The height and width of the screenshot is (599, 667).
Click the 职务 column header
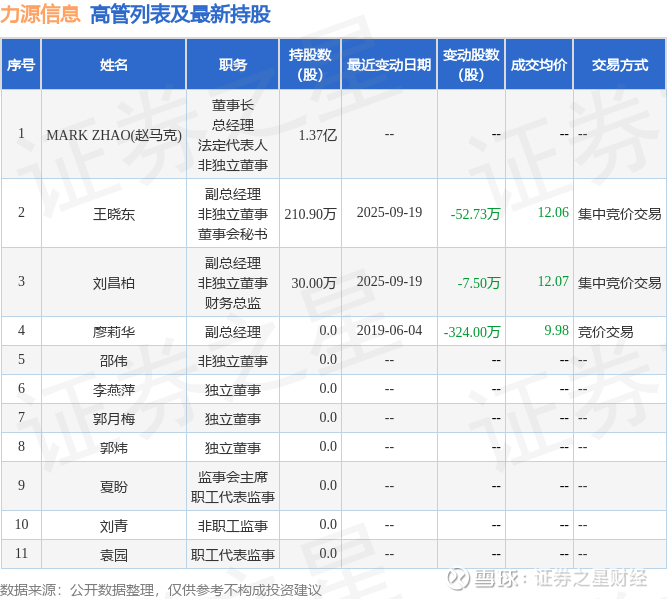233,65
